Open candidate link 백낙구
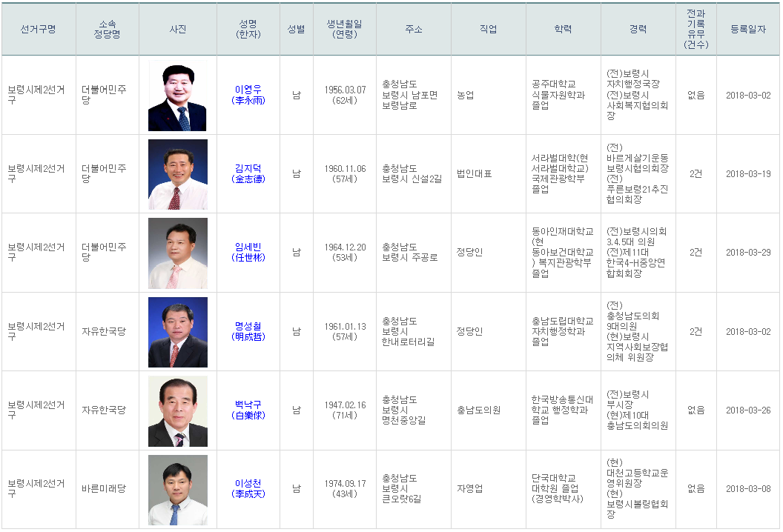This screenshot has width=783, height=532. [248, 410]
